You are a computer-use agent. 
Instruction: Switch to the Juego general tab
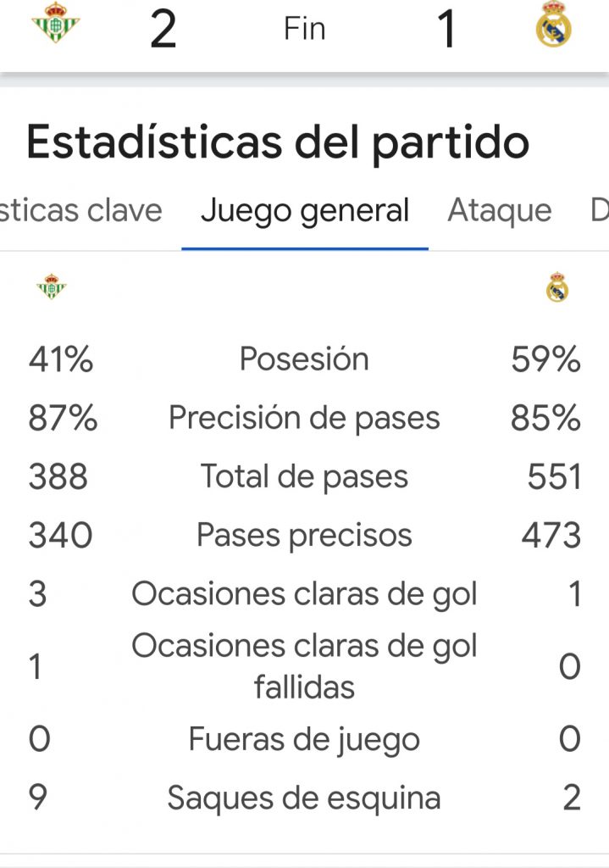tap(305, 210)
